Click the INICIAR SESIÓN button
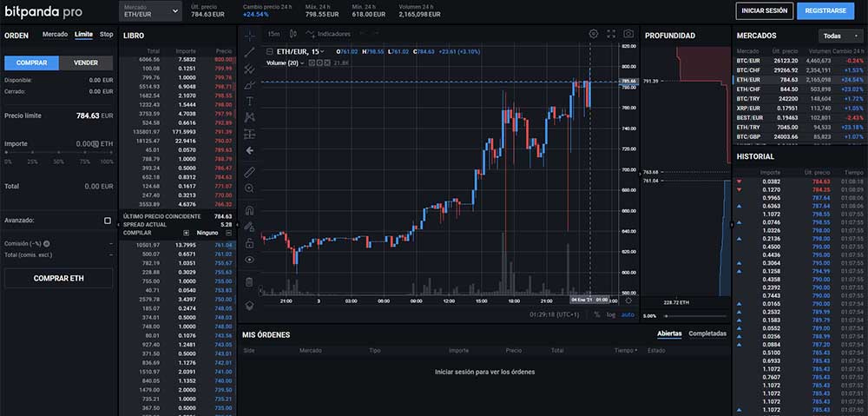Viewport: 868px width, 416px height. [x=764, y=10]
